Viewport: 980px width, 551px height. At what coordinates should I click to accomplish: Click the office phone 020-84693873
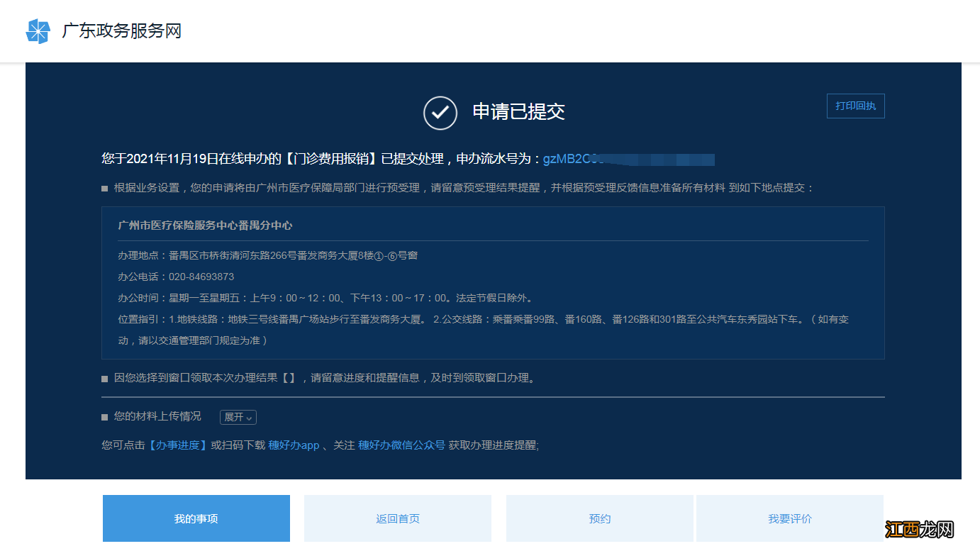coord(201,277)
